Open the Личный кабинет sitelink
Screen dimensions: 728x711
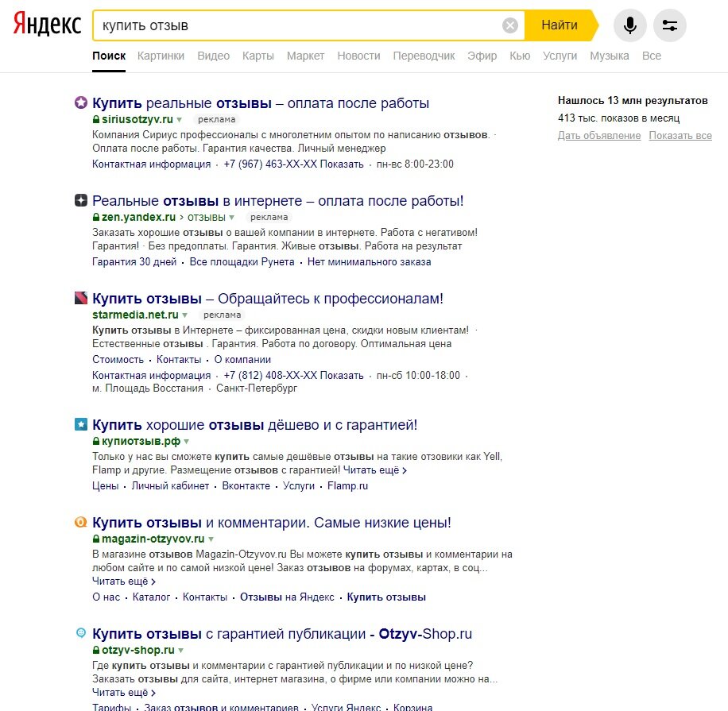tap(170, 486)
